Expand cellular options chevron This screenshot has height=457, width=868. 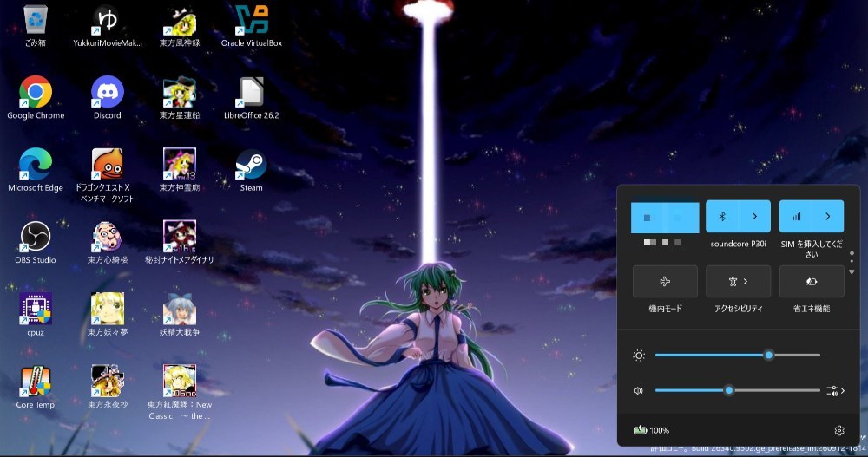(x=827, y=216)
